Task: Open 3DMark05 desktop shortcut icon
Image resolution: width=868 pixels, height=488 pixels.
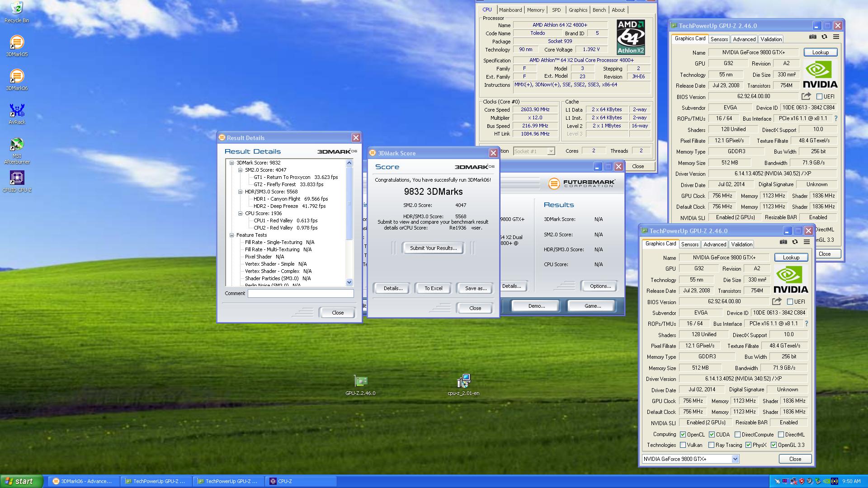Action: tap(17, 43)
